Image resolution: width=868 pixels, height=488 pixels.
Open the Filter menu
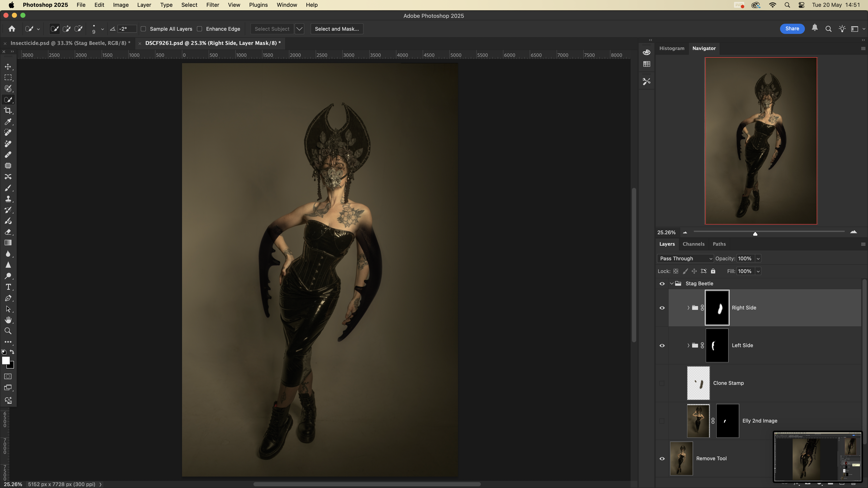click(x=212, y=5)
